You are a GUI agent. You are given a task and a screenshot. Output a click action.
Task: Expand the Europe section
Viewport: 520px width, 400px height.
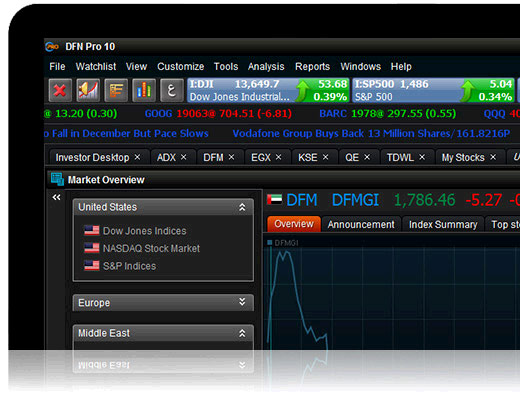242,302
